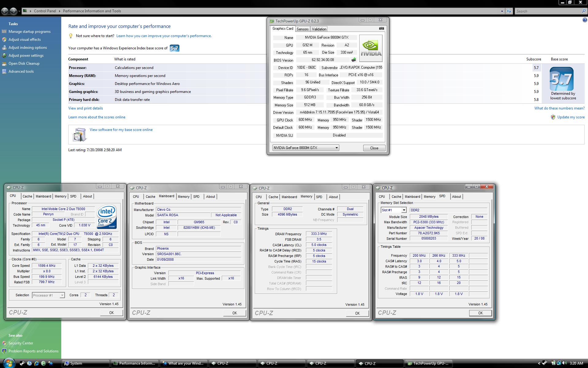The image size is (588, 368).
Task: Switch to 'What are your Wind...' taskbar button
Action: (184, 363)
